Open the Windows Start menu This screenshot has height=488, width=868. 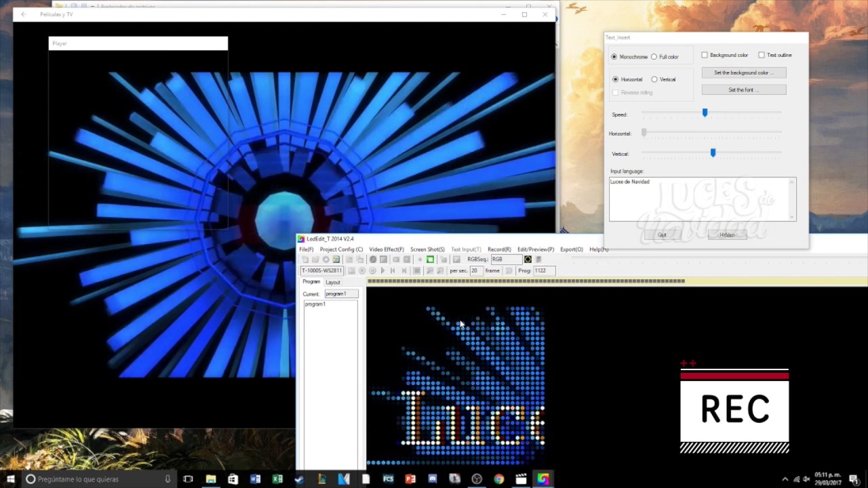[11, 479]
